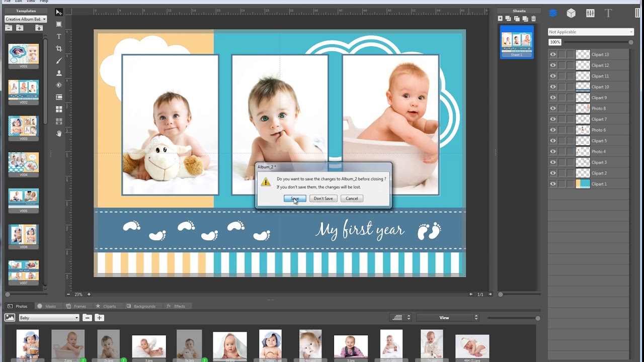
Task: Select the Sheet 1 thumbnail
Action: coord(517,42)
